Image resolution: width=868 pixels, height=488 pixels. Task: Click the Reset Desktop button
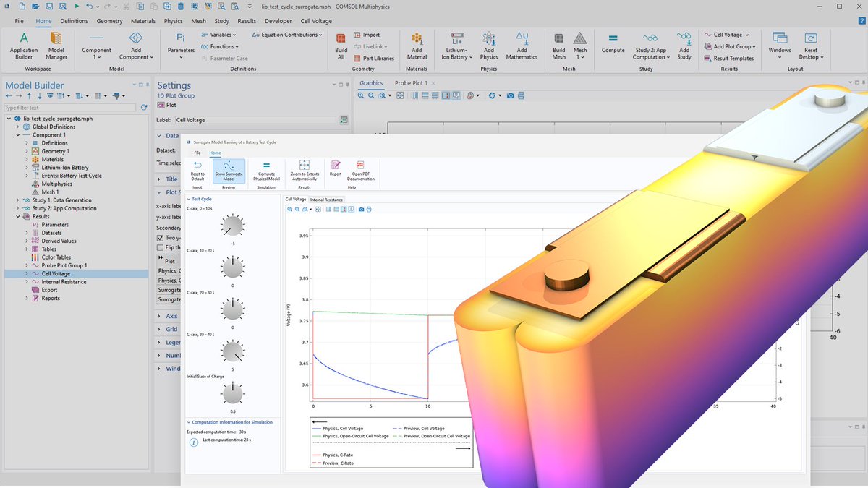coord(811,46)
